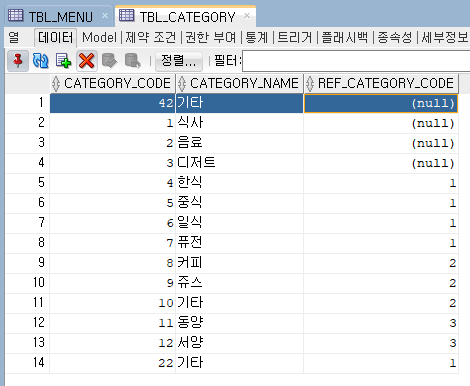Click the 퓨전 category name cell
This screenshot has height=386, width=470.
point(240,243)
